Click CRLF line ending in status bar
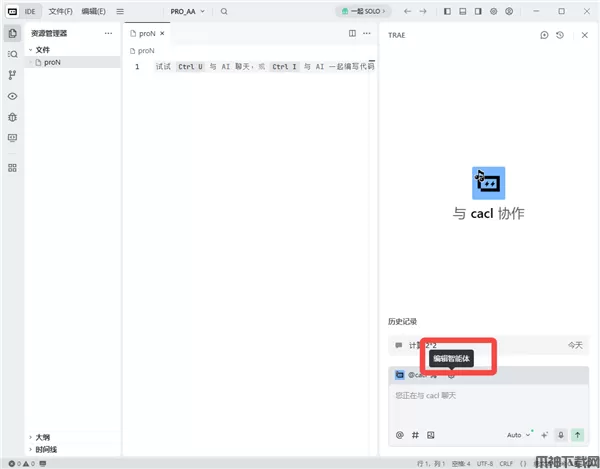 coord(506,464)
